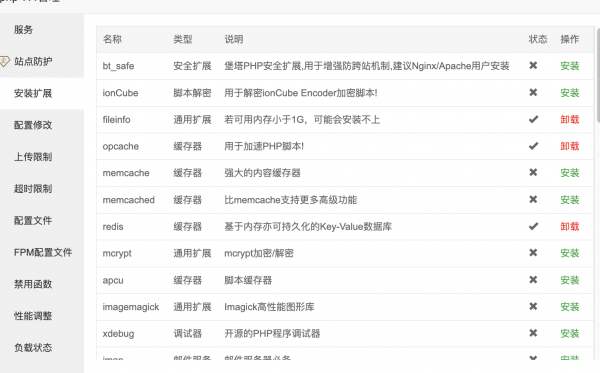Click the checkmark status icon for redis
The image size is (600, 373).
point(533,226)
